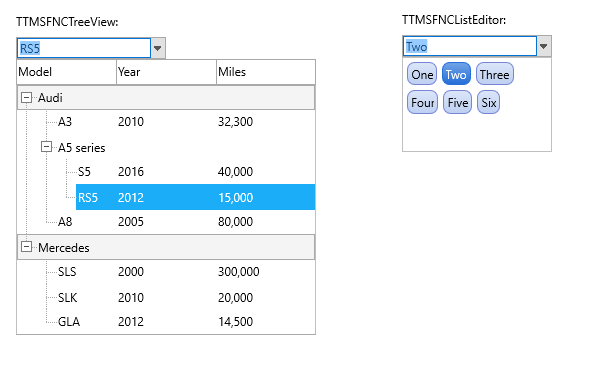The width and height of the screenshot is (592, 388).
Task: Choose the Five chip
Action: coord(458,102)
